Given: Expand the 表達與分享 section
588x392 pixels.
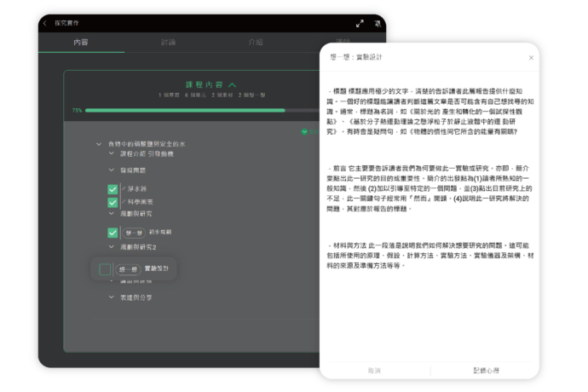Looking at the screenshot, I should click(x=112, y=297).
